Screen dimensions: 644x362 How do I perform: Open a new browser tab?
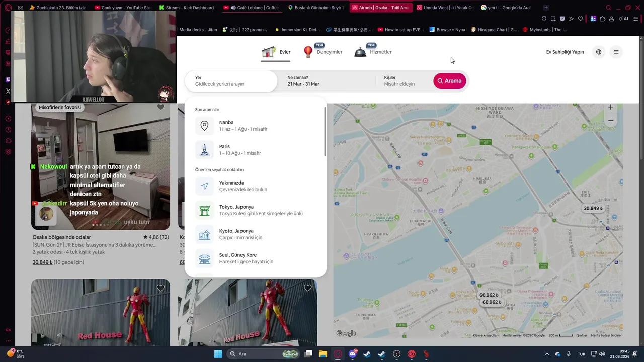coord(546,8)
